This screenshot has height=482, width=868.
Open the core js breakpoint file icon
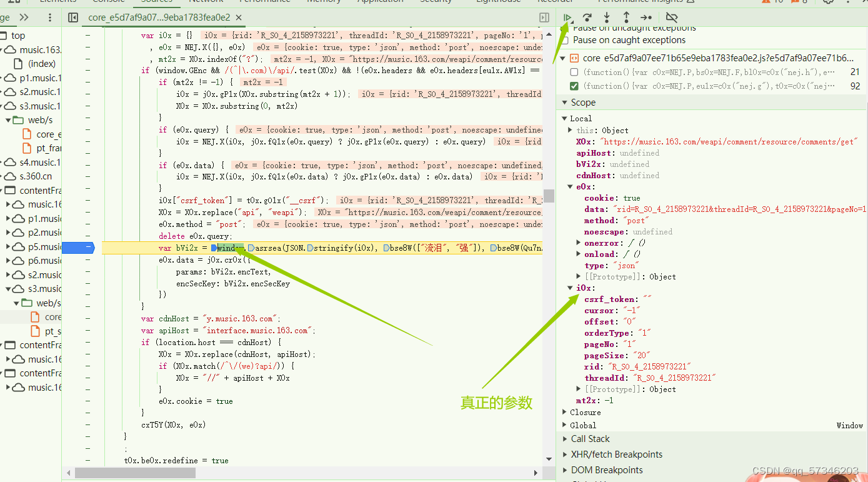tap(574, 58)
